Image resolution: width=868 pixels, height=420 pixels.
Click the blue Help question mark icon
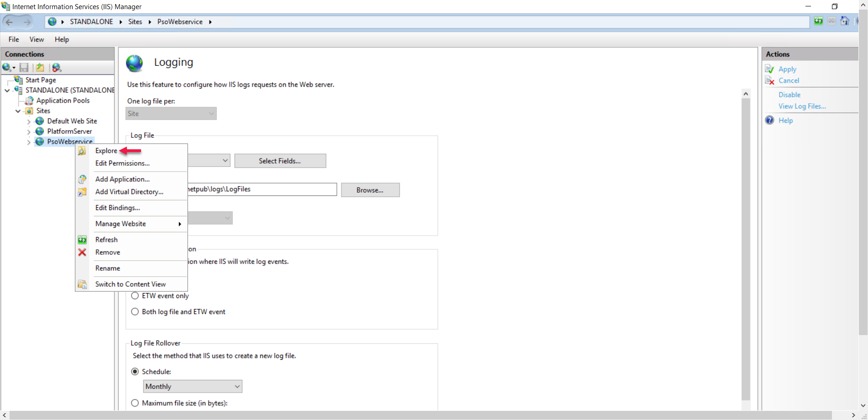769,120
